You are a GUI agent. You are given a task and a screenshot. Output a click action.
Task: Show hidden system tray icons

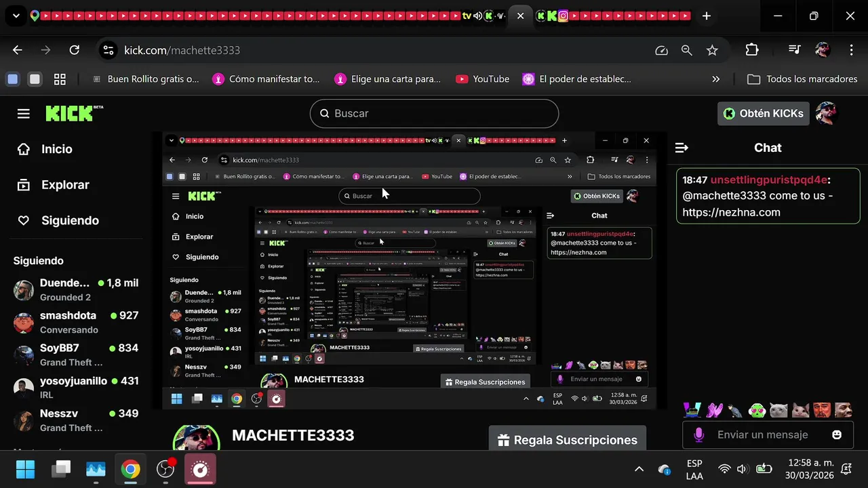[x=639, y=469]
